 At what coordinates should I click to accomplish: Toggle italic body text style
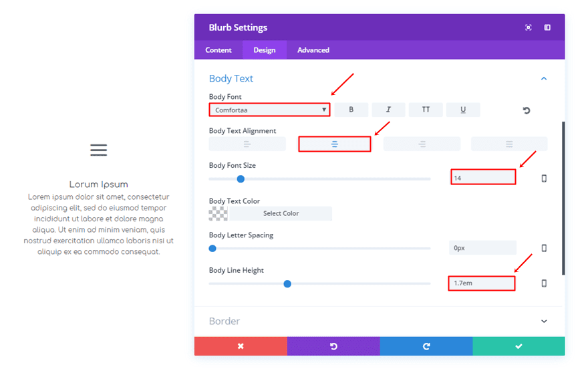[388, 110]
